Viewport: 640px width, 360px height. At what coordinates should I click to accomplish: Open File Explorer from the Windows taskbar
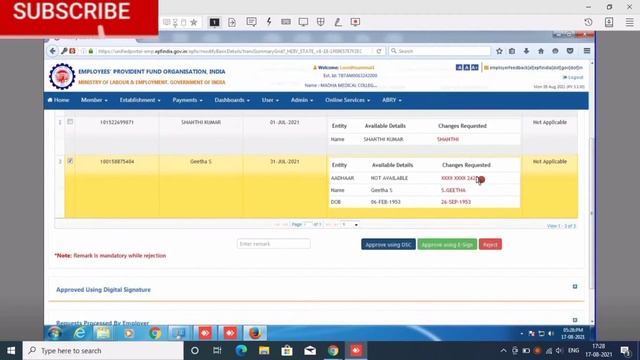tap(264, 351)
